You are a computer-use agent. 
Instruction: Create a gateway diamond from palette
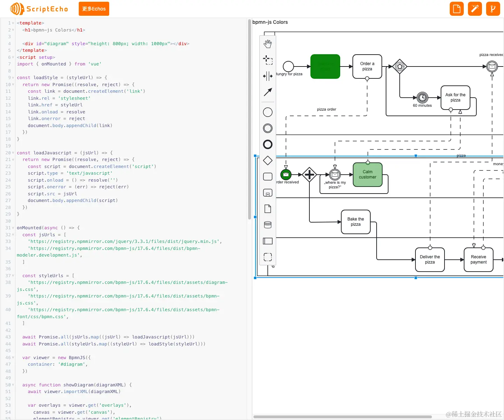pyautogui.click(x=268, y=160)
